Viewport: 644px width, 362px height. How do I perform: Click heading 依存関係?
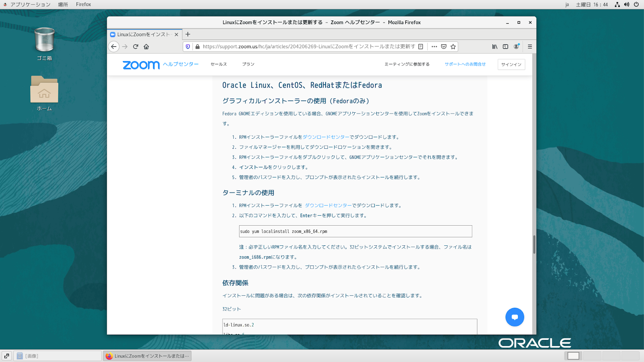[235, 283]
